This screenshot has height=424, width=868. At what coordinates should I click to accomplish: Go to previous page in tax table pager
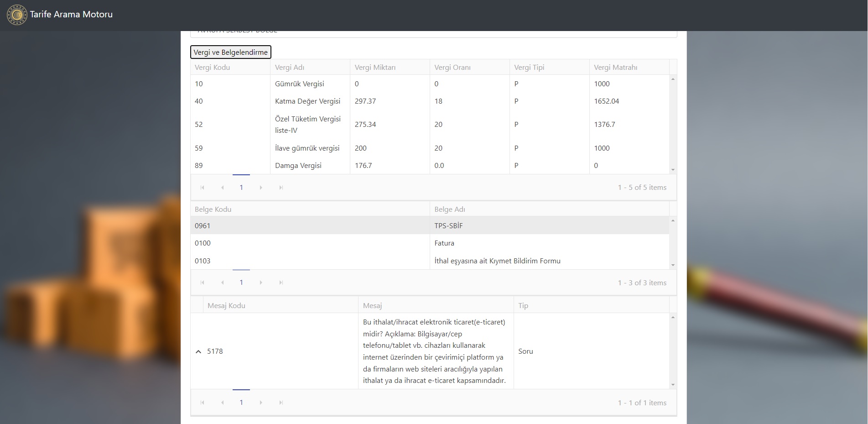pos(222,188)
